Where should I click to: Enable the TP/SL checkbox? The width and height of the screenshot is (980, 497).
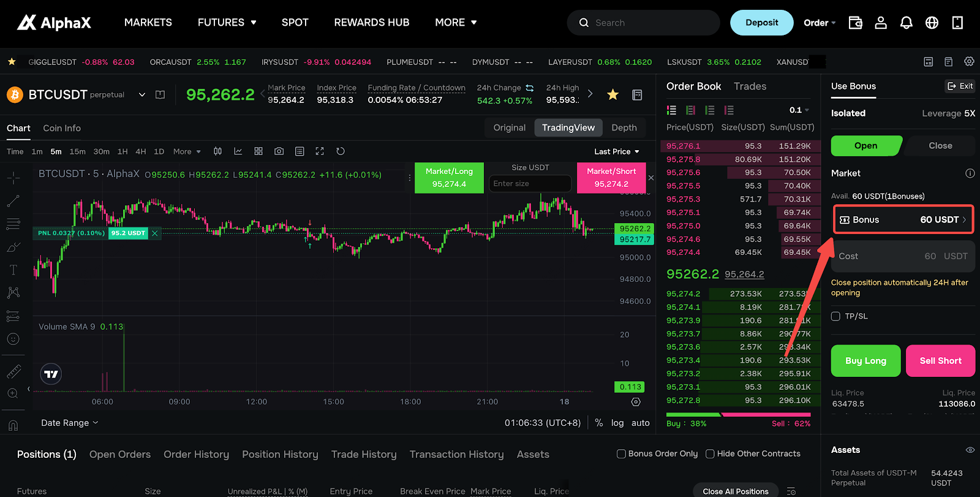(x=835, y=316)
